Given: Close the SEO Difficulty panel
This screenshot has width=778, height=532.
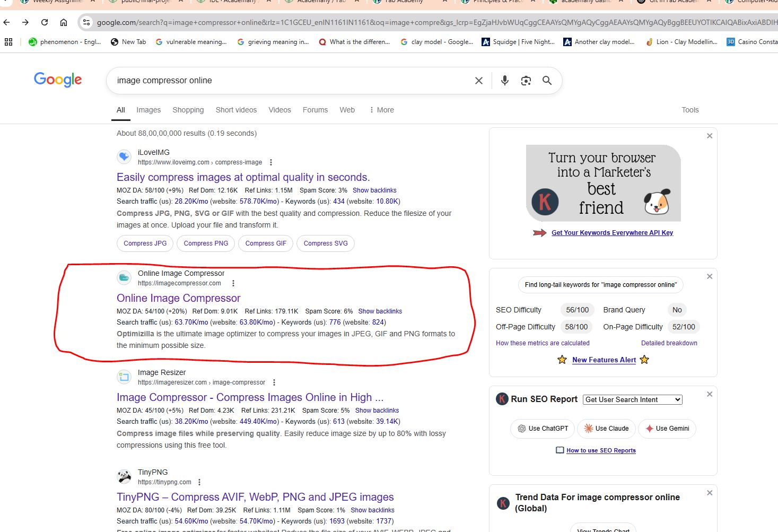Looking at the screenshot, I should [x=710, y=276].
